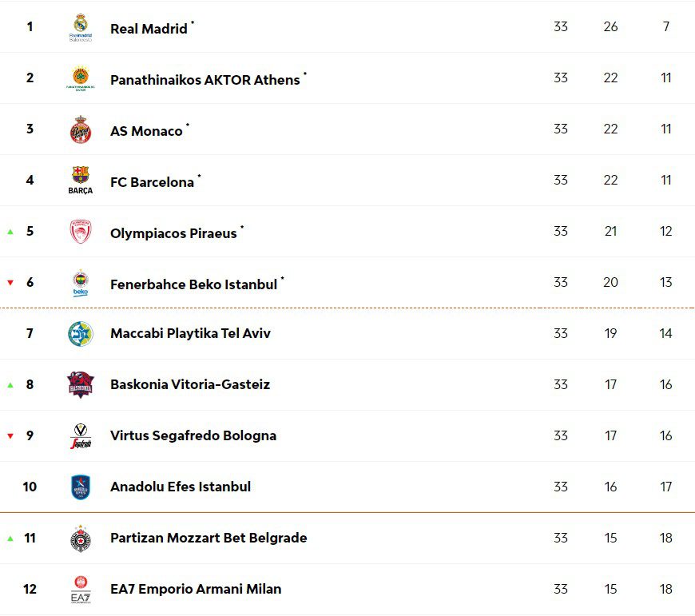This screenshot has height=616, width=695.
Task: Click the FC Barcelona crest
Action: click(81, 181)
